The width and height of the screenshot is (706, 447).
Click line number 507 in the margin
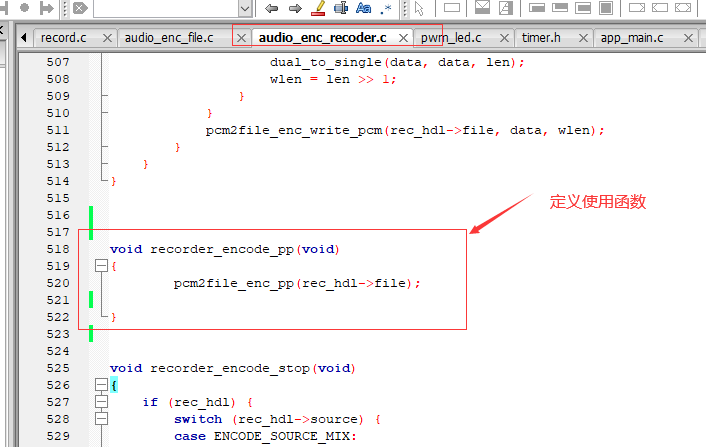pos(58,62)
